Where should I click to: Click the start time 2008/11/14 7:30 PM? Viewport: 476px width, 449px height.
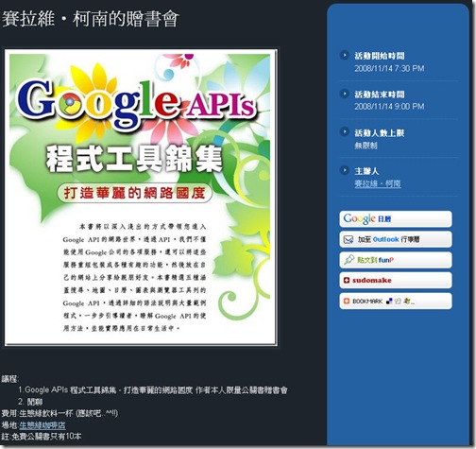(x=389, y=68)
